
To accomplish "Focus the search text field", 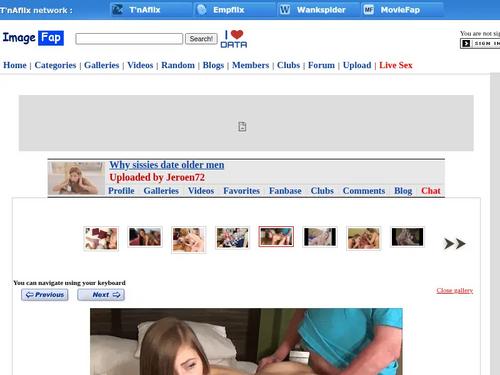I will 129,39.
